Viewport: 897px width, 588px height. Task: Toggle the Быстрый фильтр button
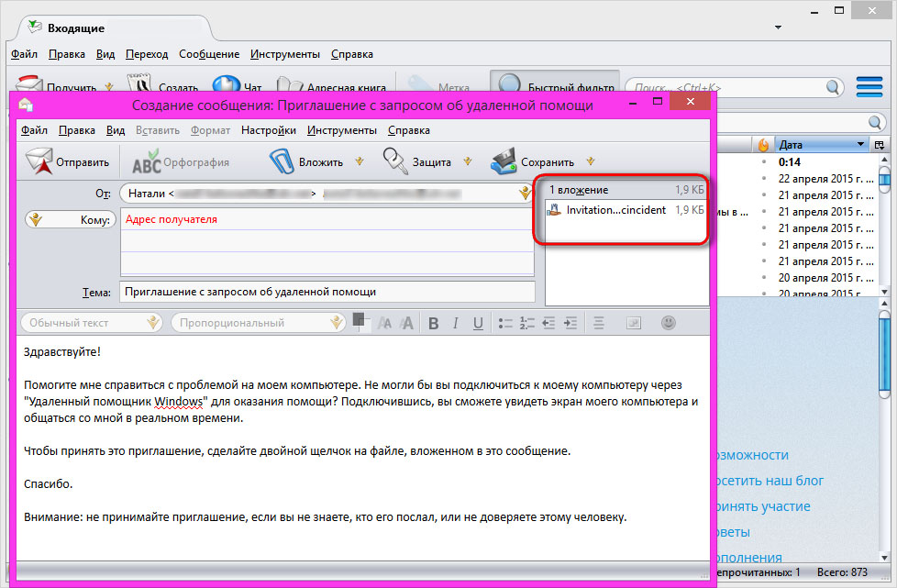555,83
